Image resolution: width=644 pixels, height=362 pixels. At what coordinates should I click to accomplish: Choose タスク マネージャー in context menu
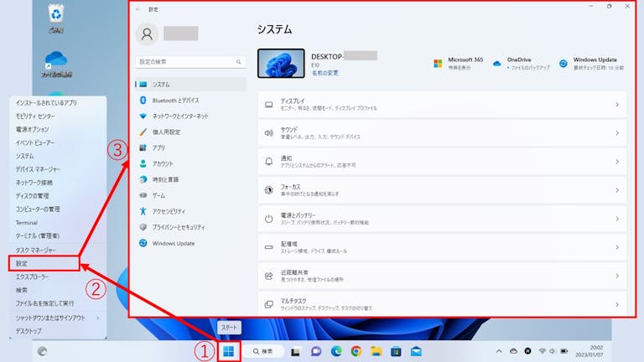coord(58,250)
